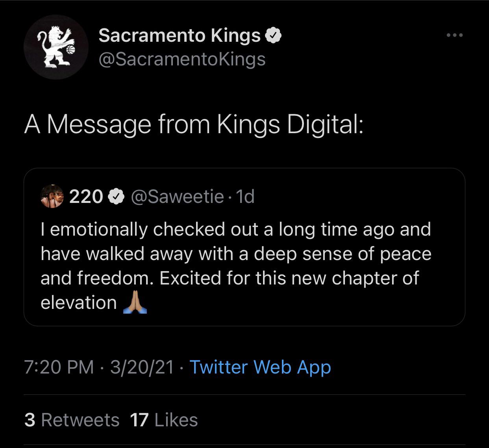Click the verified badge beside Sacramento Kings
This screenshot has height=448, width=489.
click(x=274, y=36)
